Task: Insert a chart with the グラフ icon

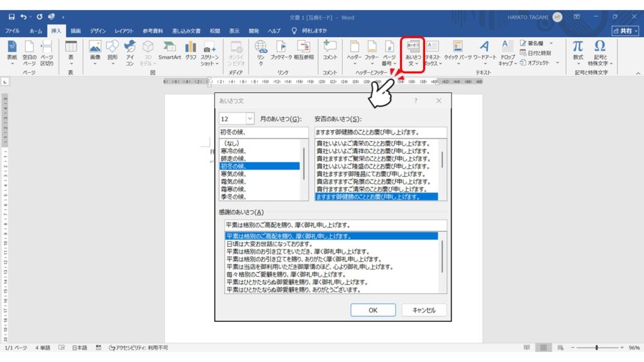Action: coord(191,49)
